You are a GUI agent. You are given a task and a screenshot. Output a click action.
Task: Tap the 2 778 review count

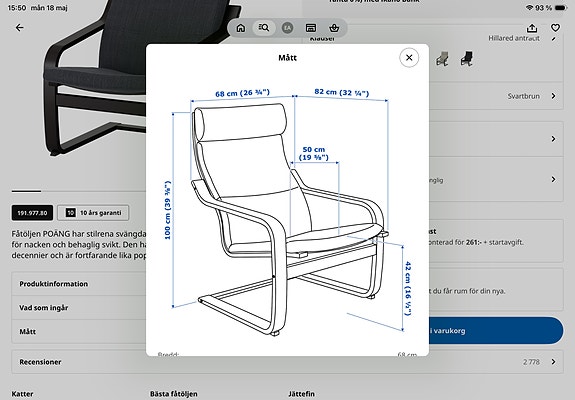point(531,362)
